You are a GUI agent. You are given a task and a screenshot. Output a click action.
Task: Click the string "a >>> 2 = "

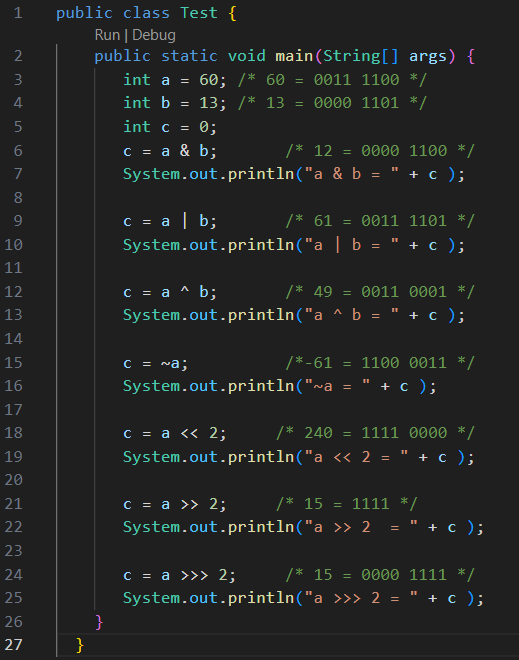coord(361,598)
